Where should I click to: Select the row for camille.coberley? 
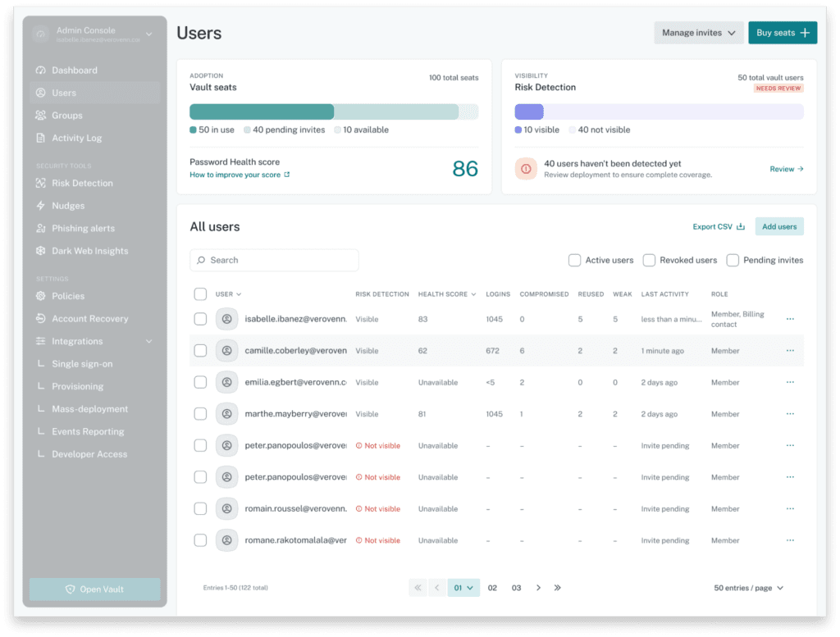click(200, 350)
